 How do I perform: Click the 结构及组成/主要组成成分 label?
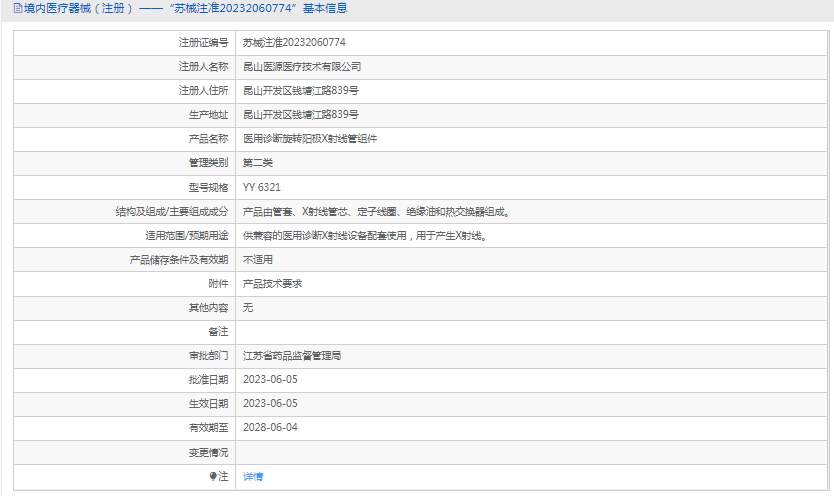pos(172,212)
